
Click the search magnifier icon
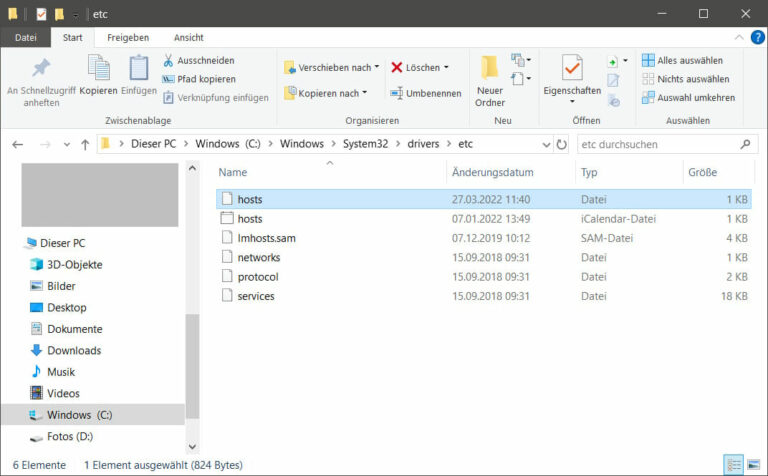click(x=745, y=144)
